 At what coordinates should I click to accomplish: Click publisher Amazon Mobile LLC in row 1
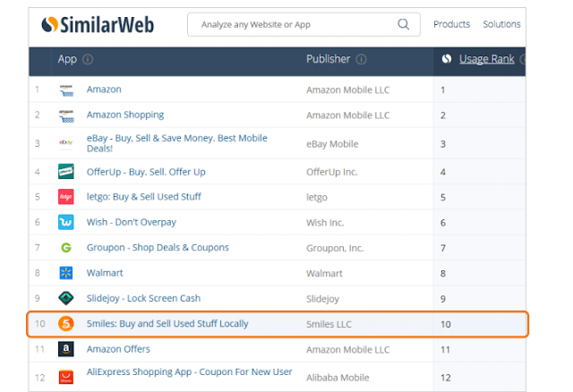click(348, 90)
